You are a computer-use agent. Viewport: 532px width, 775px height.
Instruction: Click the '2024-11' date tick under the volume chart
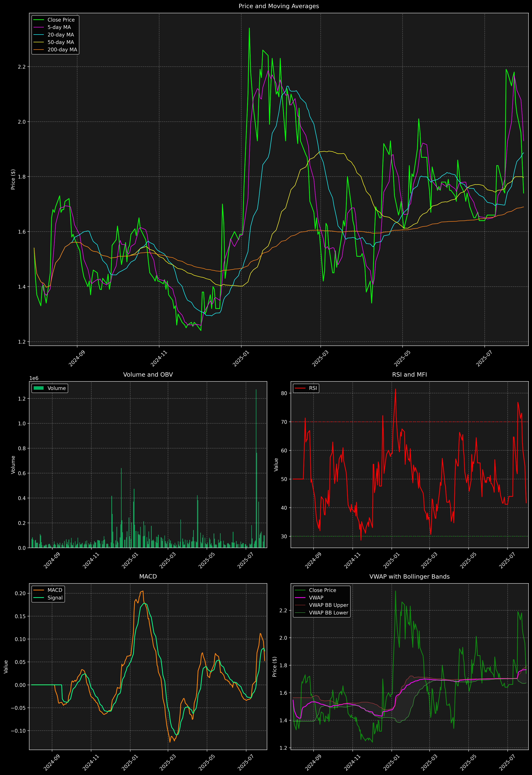coord(91,561)
